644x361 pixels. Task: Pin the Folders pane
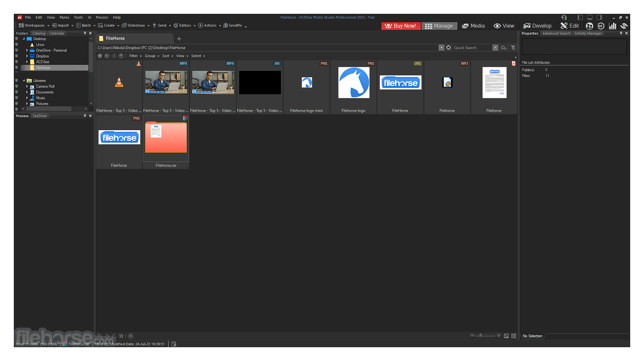point(85,33)
